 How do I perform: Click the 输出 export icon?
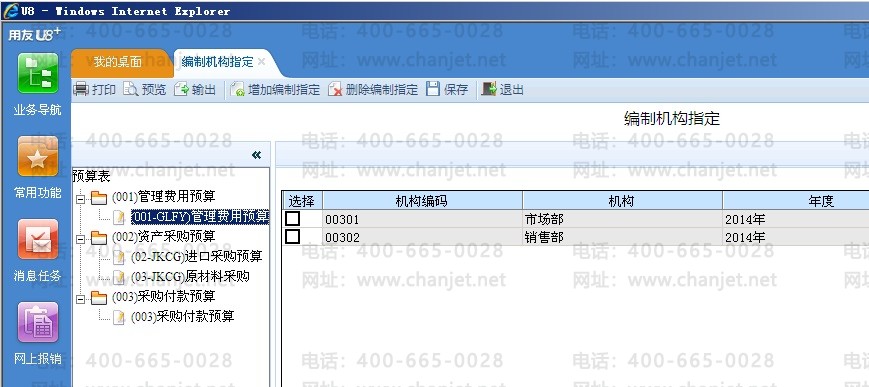point(181,89)
